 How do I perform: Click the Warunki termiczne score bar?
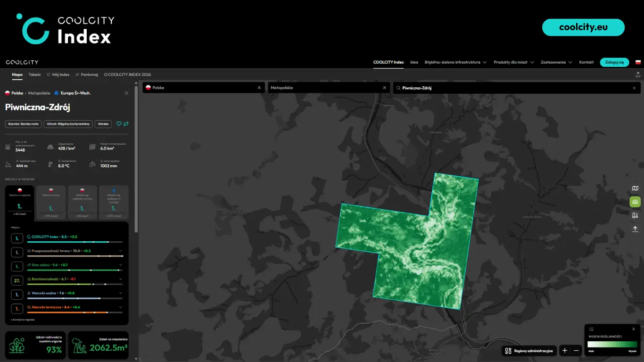(75, 313)
